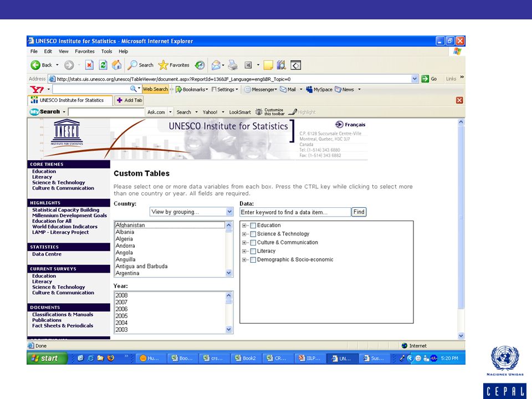Viewport: 532px width, 399px height.
Task: Click the data keyword search field
Action: click(x=295, y=212)
